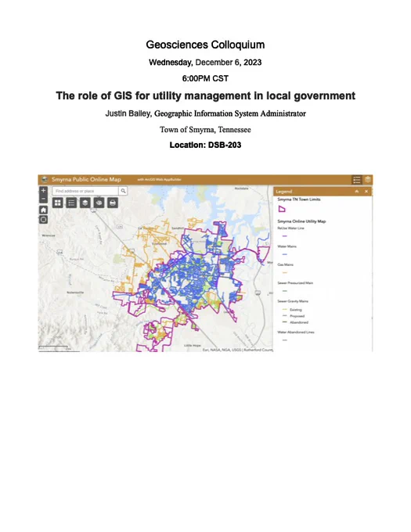
Task: Click 'Existing' sewer gravity entry
Action: coord(296,310)
